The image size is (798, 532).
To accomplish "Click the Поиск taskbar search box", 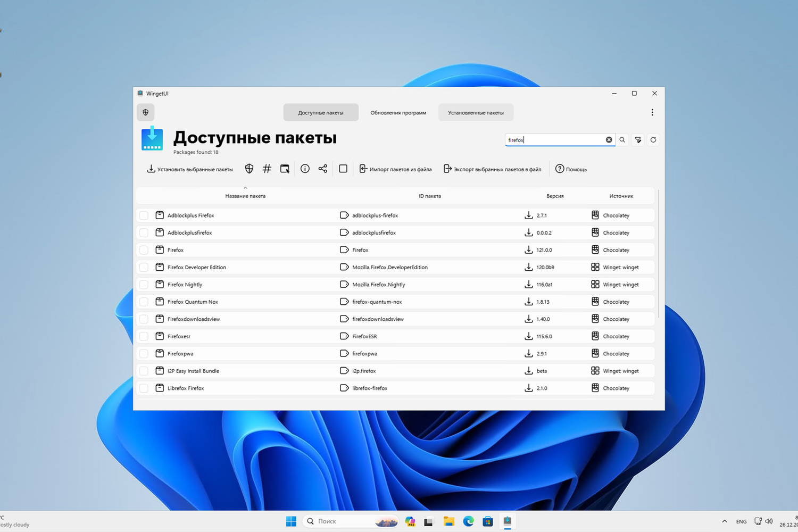I will (x=350, y=521).
